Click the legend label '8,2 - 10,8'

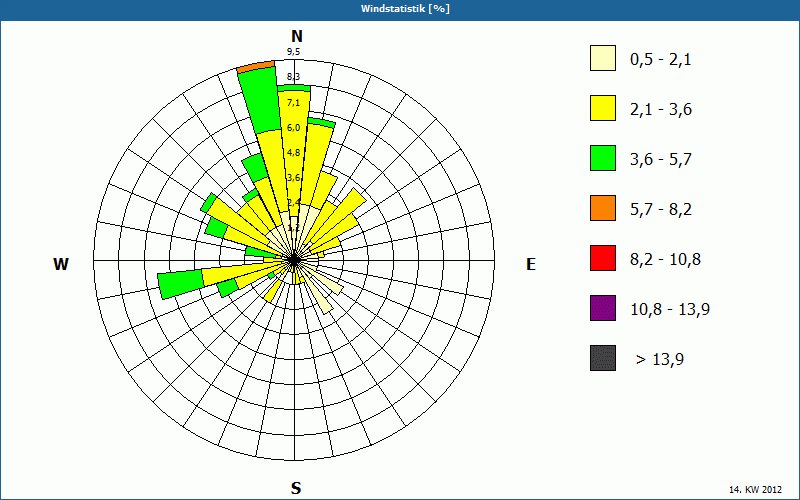click(x=665, y=260)
